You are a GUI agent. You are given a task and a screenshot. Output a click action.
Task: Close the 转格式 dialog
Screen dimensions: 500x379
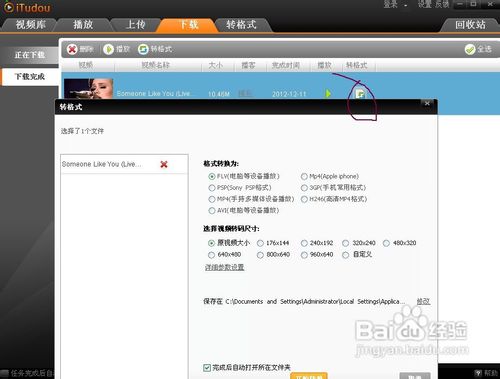pos(427,103)
